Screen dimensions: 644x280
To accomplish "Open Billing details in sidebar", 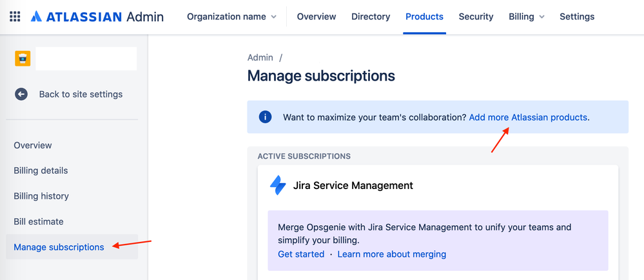I will (41, 170).
